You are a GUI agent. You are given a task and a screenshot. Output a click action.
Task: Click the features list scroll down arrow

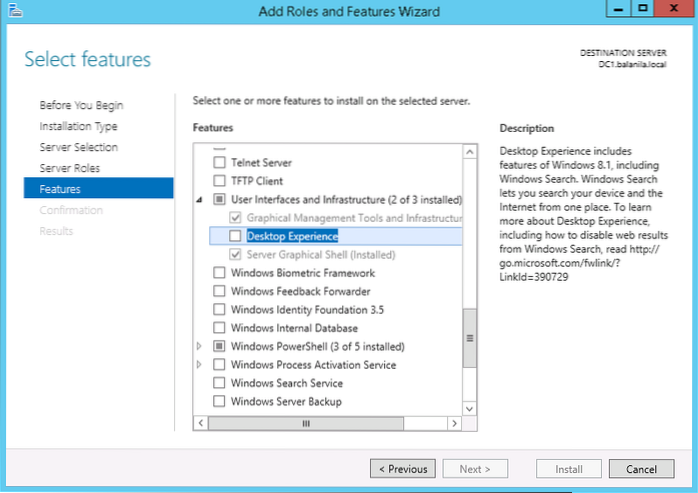click(x=469, y=407)
